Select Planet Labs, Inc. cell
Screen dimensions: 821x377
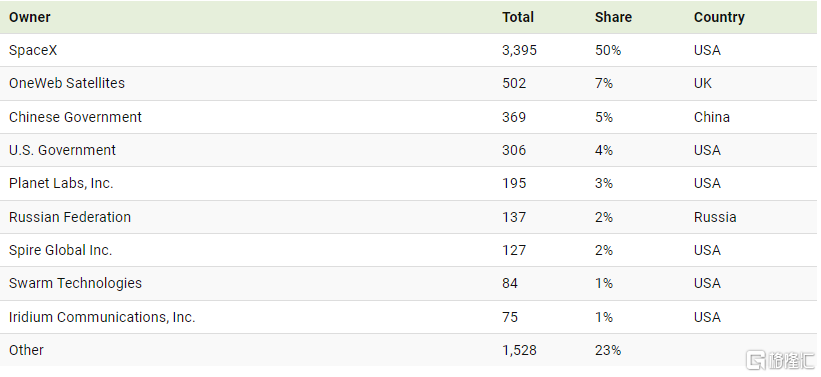(61, 183)
